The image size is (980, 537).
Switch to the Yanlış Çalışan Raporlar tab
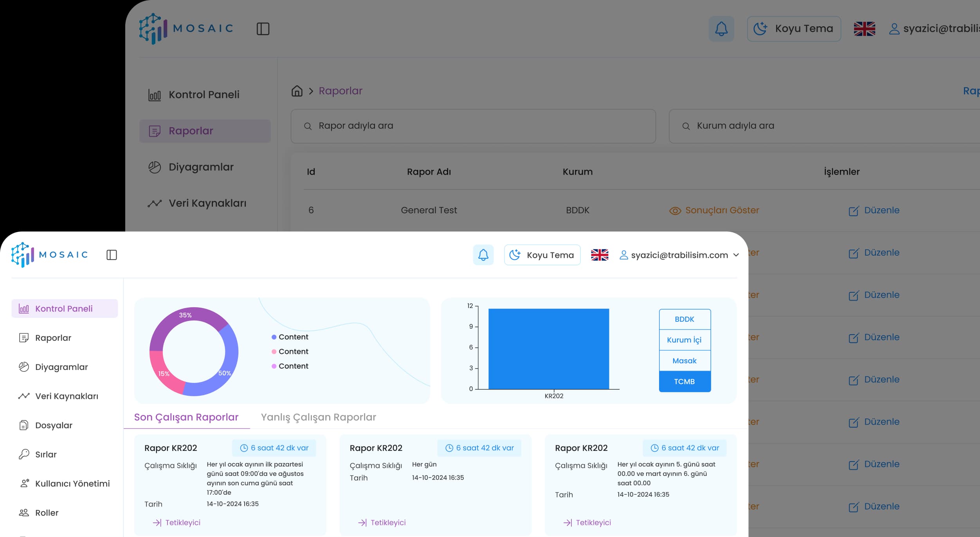(318, 417)
